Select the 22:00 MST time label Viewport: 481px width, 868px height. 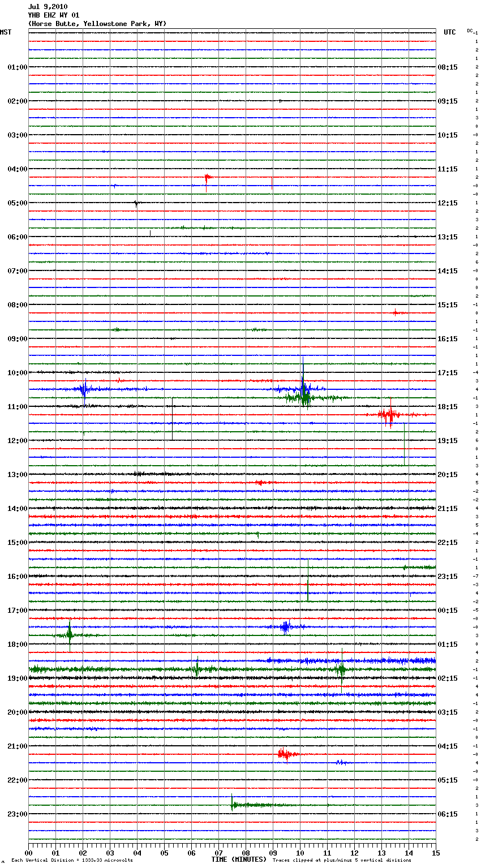18,780
